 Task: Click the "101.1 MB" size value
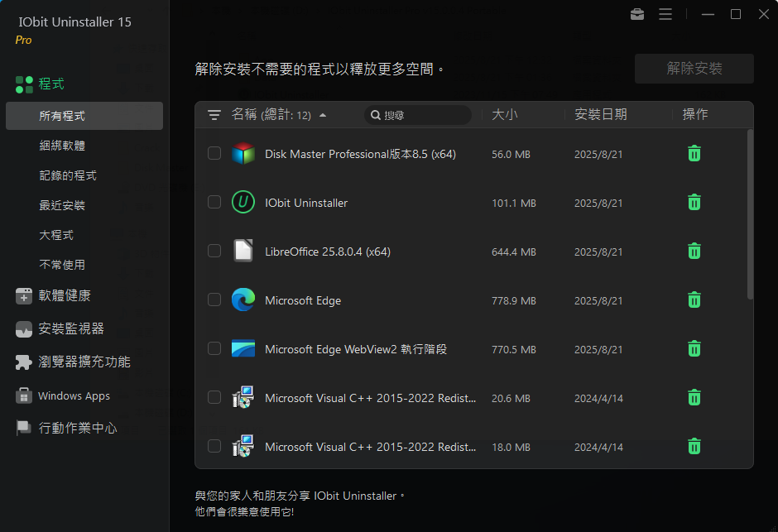[x=513, y=204]
